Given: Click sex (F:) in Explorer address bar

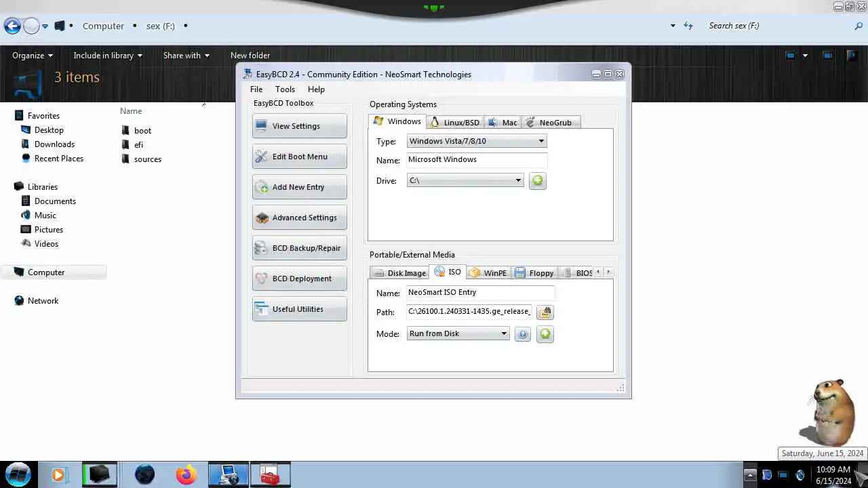Looking at the screenshot, I should coord(161,26).
